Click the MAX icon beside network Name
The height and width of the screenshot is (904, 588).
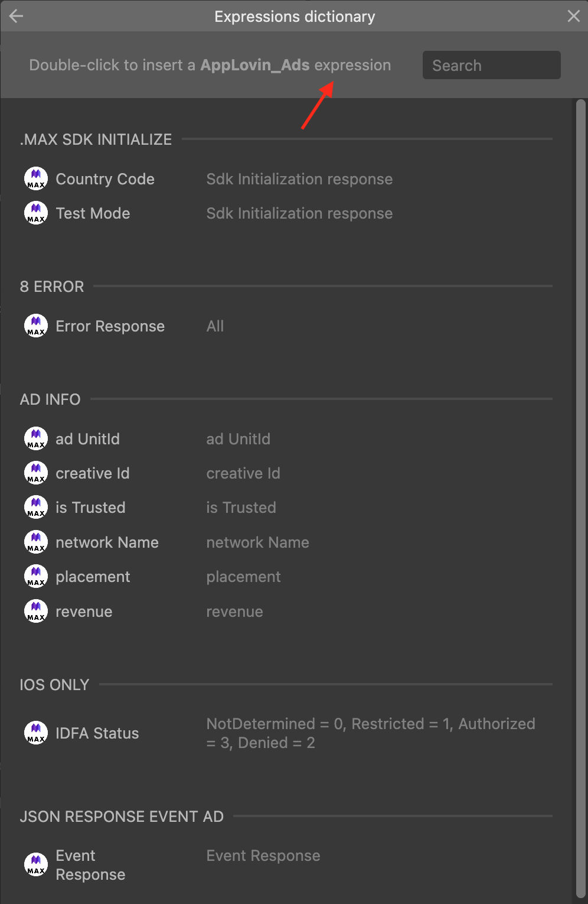(36, 542)
